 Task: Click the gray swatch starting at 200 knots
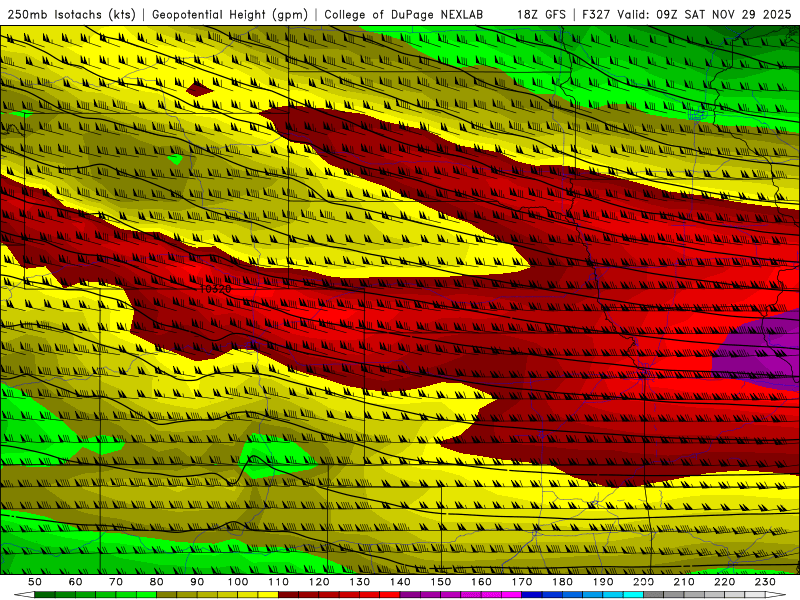point(654,594)
